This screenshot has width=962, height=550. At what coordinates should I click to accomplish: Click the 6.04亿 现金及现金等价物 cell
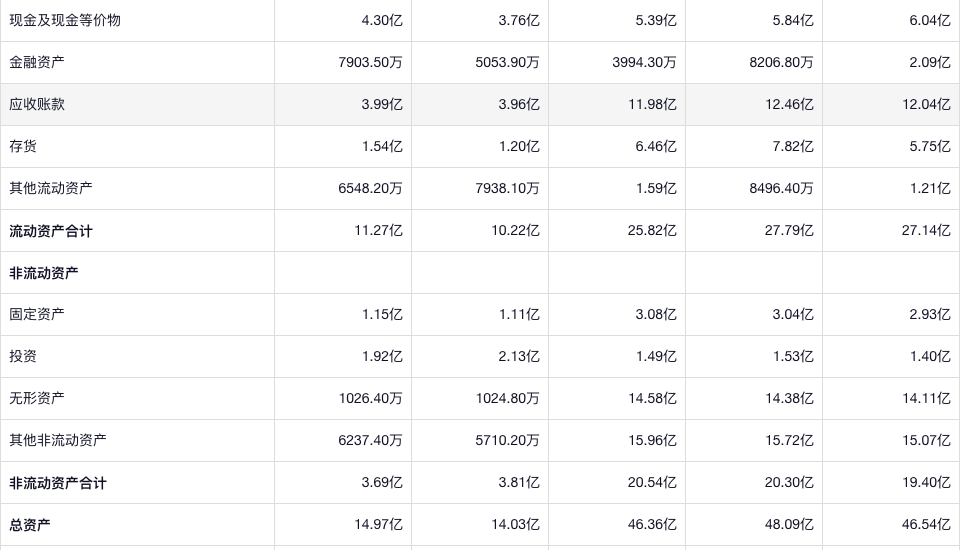[929, 20]
